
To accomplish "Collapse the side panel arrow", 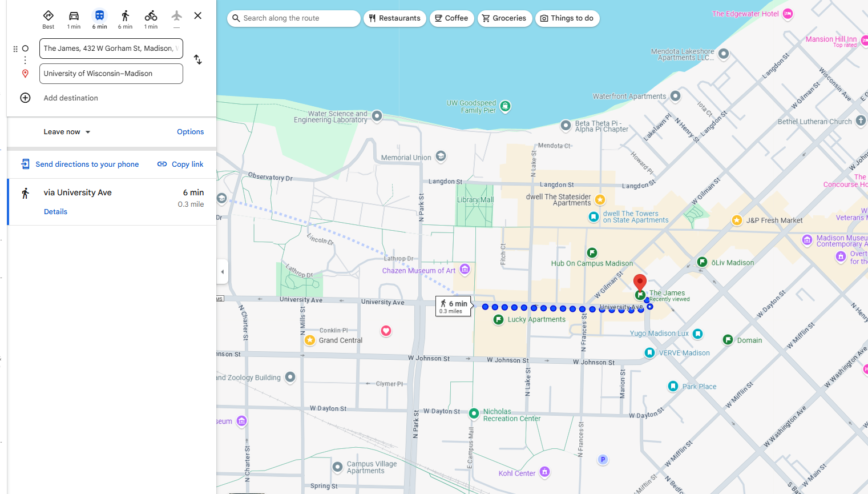I will 223,272.
